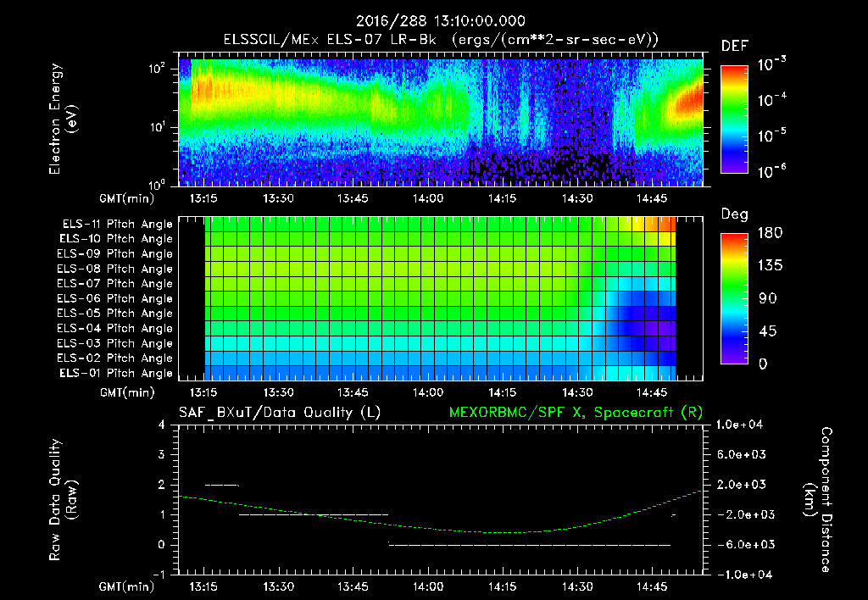The height and width of the screenshot is (600, 868).
Task: Click the 10^2 electron energy tick label
Action: 157,69
